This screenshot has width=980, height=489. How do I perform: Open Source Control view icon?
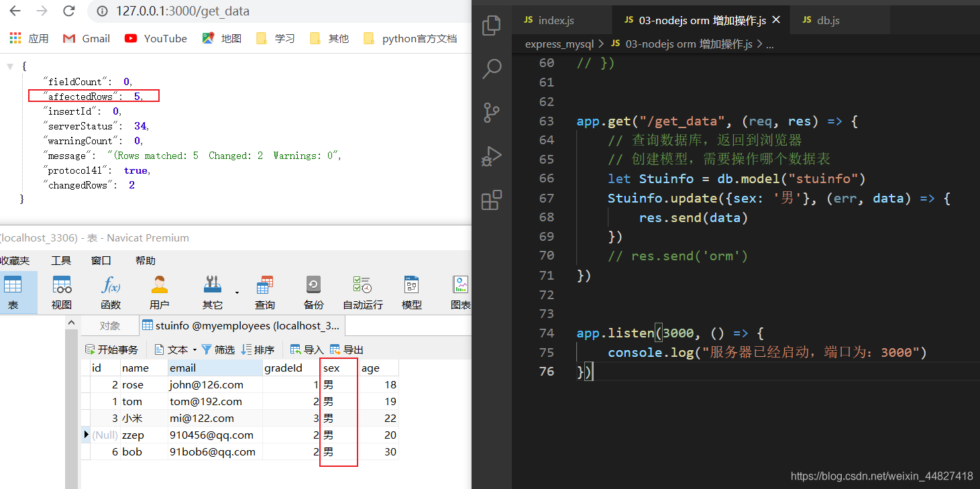(x=492, y=113)
